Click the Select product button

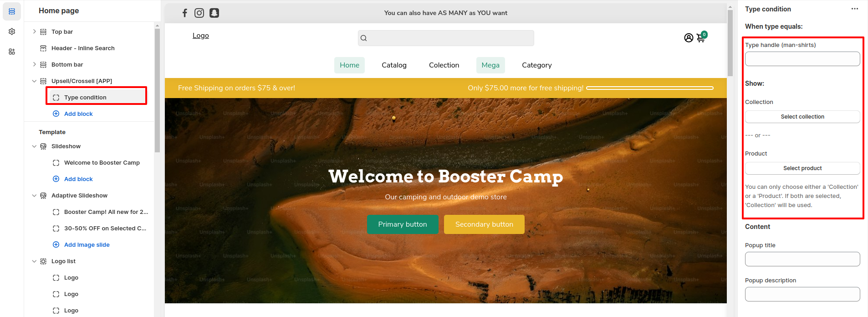click(x=802, y=168)
